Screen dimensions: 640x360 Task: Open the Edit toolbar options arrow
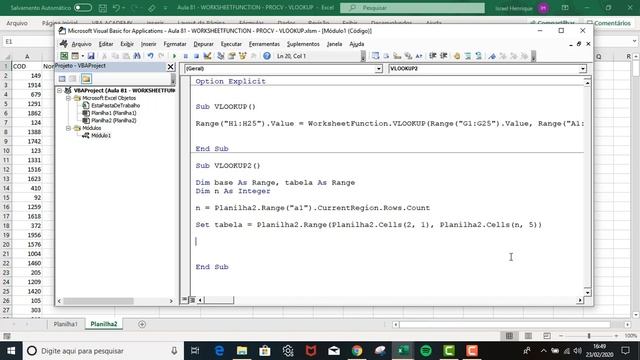(533, 57)
